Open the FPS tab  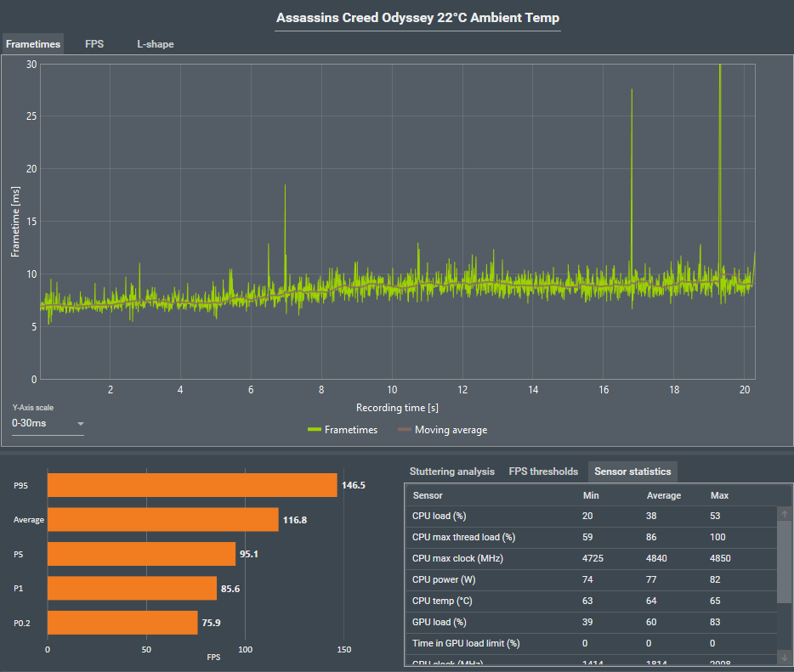tap(94, 44)
